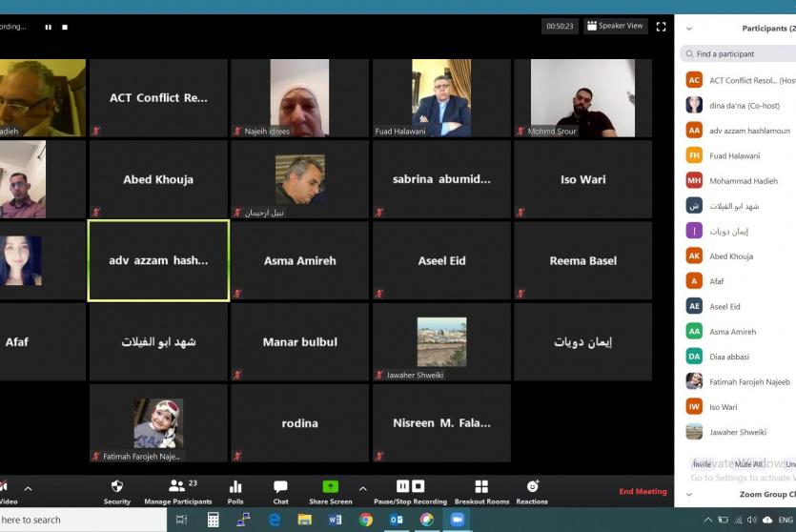Screen dimensions: 796x532
Task: Click the red End Meeting button
Action: tap(643, 492)
